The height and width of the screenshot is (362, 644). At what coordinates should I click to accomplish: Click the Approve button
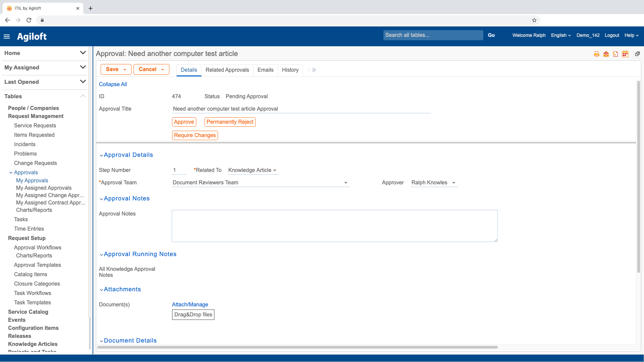click(184, 122)
